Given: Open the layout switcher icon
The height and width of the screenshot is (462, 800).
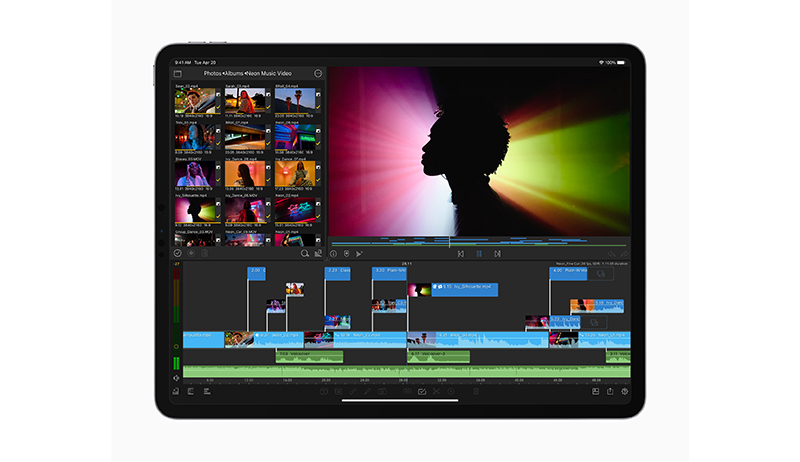Looking at the screenshot, I should click(x=595, y=392).
